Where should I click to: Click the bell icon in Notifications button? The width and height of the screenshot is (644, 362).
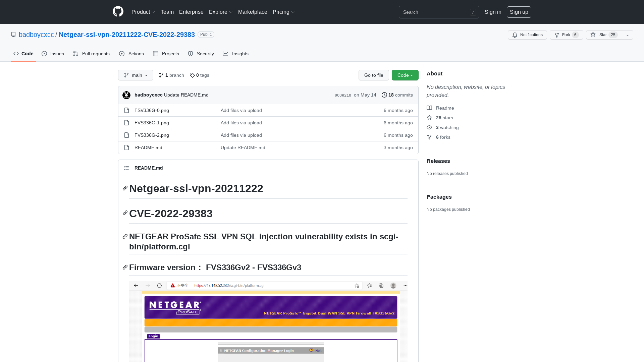[x=515, y=35]
